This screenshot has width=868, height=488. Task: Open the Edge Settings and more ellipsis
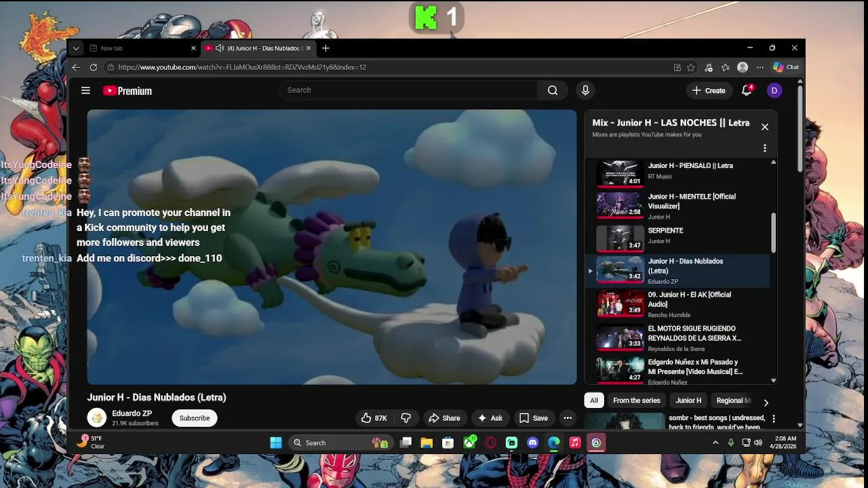point(759,67)
